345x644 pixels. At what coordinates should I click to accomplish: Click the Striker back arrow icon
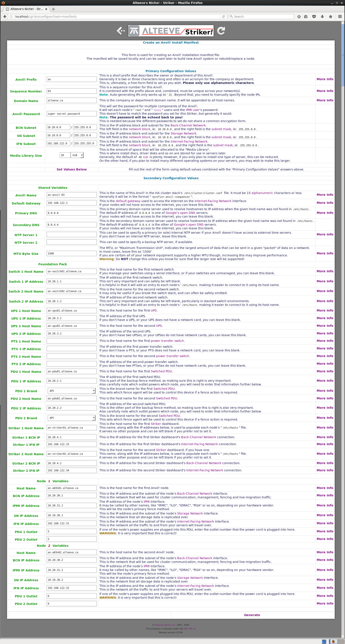pos(120,31)
